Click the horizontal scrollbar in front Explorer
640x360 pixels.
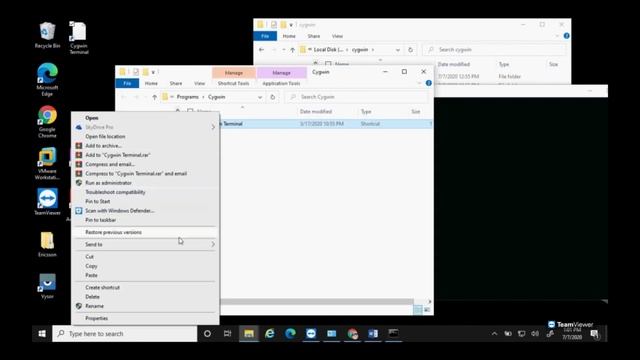point(317,302)
